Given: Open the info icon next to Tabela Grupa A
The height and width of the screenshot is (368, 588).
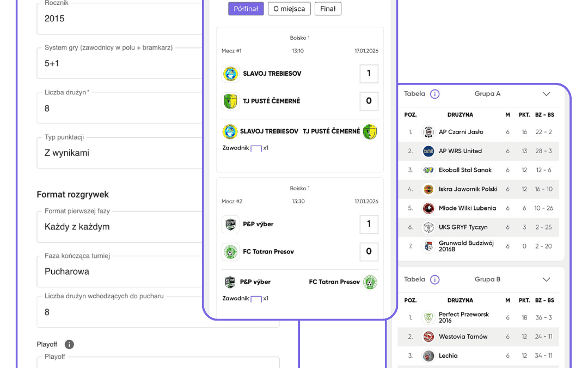Looking at the screenshot, I should click(x=435, y=94).
